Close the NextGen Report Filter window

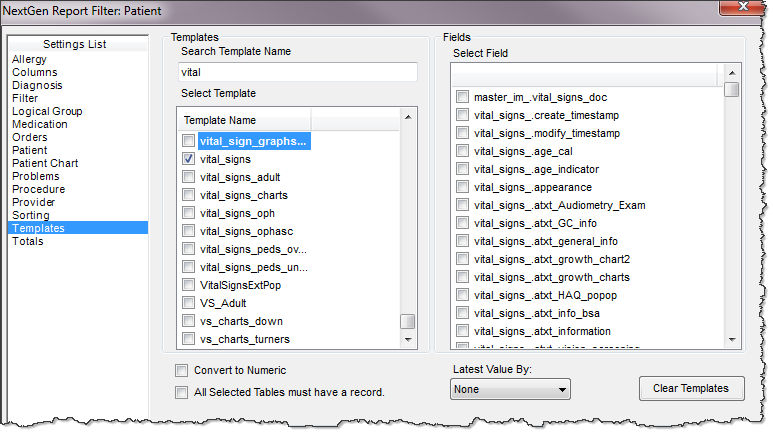coord(743,7)
